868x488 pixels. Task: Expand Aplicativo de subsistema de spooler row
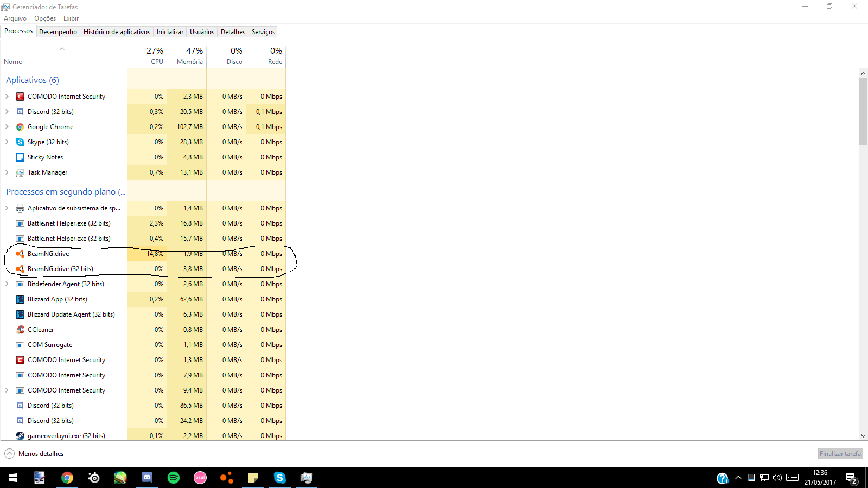(x=7, y=208)
